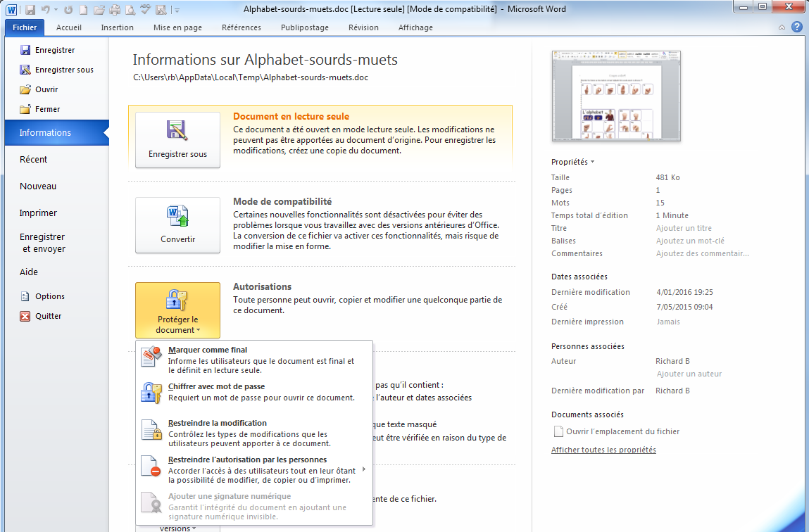
Task: Click Afficher toutes les propriétés link
Action: pos(603,450)
